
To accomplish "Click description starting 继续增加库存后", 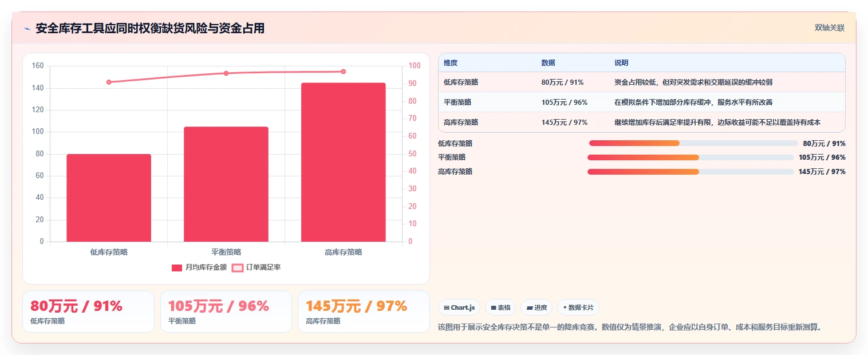I will click(x=717, y=123).
